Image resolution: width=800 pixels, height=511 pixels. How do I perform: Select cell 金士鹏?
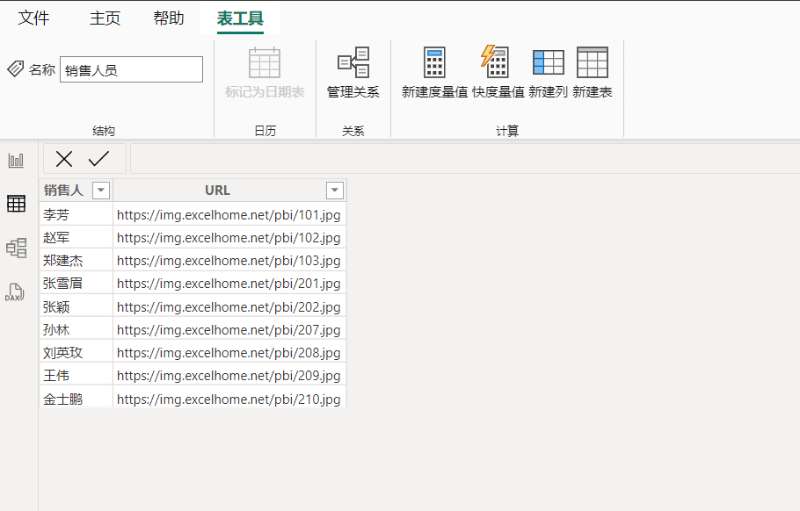[x=76, y=398]
